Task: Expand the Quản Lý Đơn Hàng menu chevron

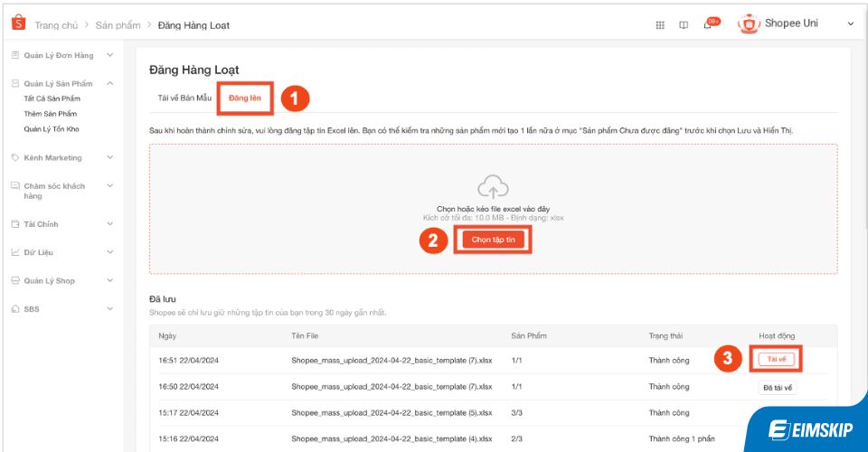Action: click(110, 55)
